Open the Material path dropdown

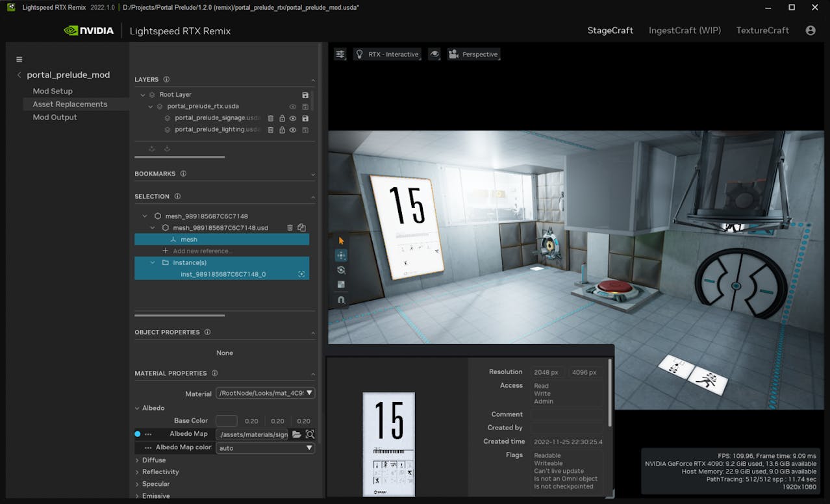[265, 393]
